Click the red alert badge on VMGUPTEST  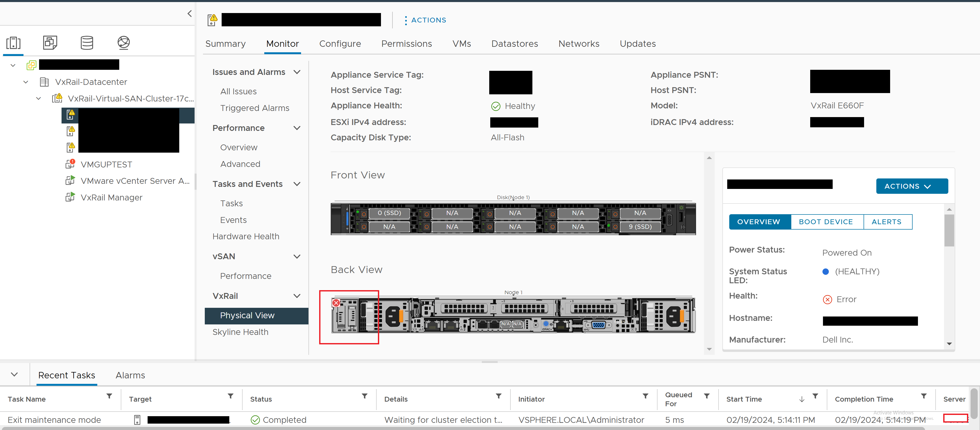(72, 162)
